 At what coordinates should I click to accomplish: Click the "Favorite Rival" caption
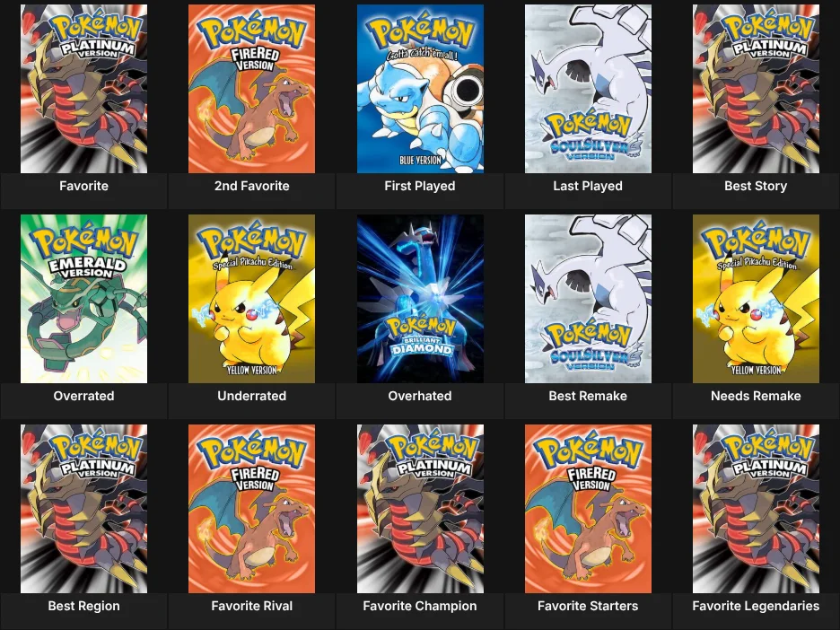(252, 606)
